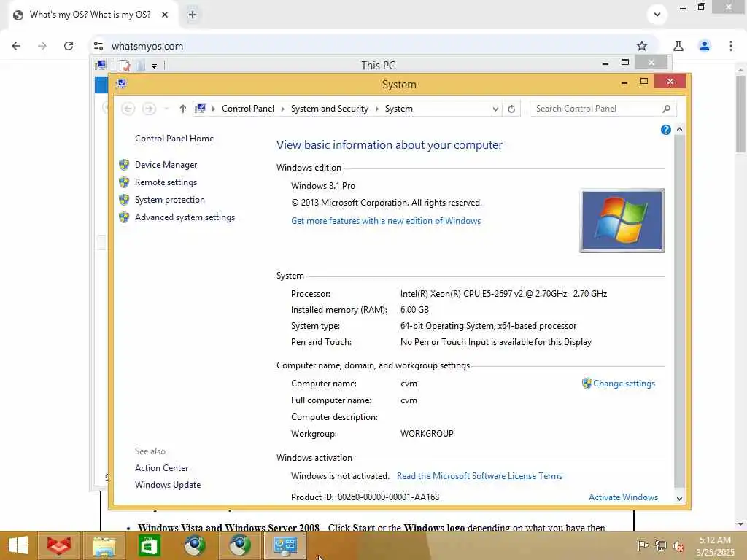
Task: Click the shield icon next to System protection
Action: (124, 200)
